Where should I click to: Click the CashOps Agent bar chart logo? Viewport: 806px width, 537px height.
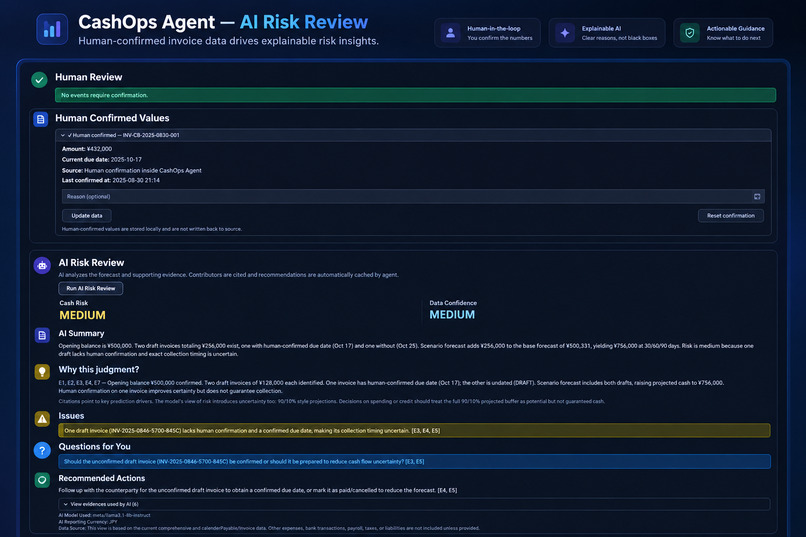(52, 29)
